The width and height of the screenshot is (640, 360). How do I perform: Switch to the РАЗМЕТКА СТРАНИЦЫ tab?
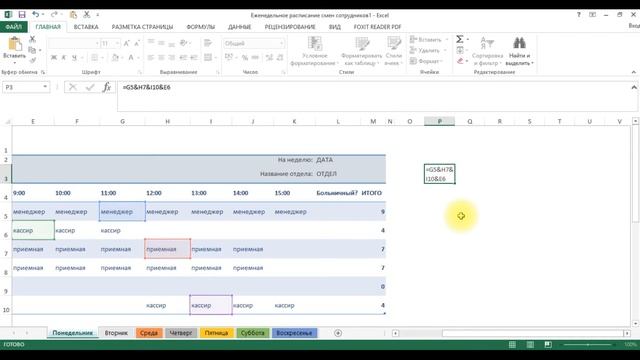[142, 27]
